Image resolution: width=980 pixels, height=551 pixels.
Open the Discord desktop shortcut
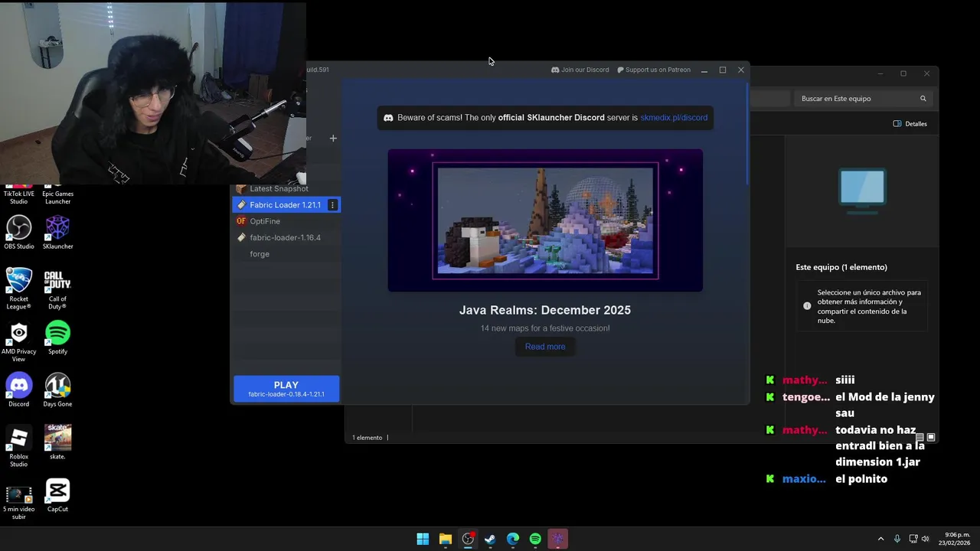19,390
